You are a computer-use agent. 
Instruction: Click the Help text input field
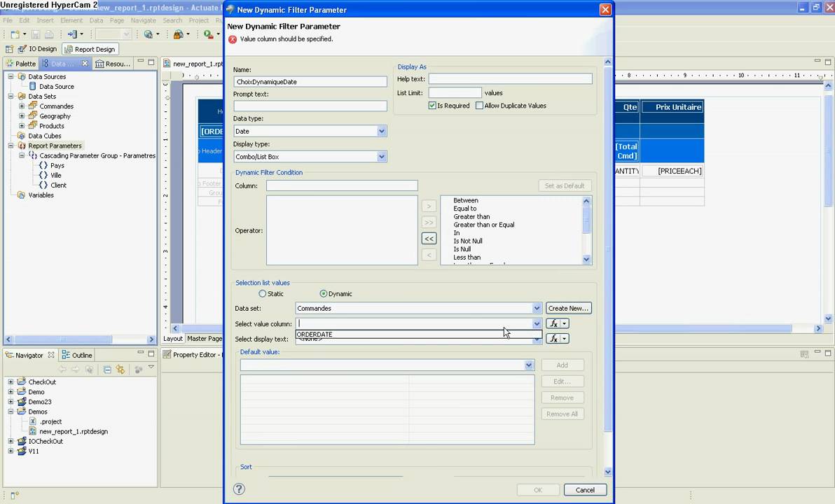(510, 79)
